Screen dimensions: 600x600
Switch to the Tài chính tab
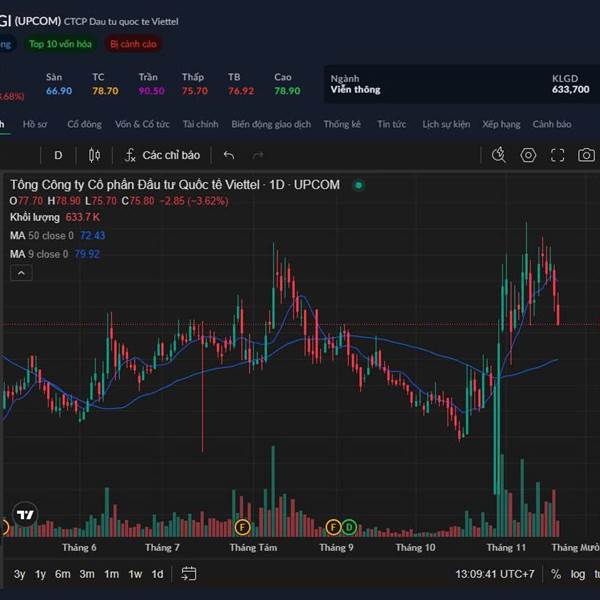[200, 125]
